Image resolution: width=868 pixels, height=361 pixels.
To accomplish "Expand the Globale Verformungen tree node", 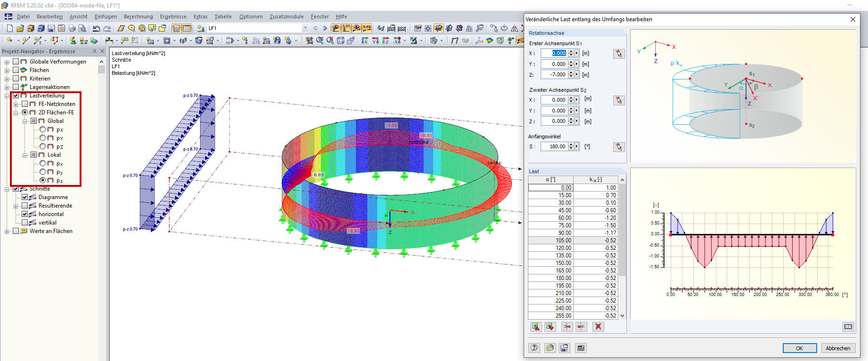I will pyautogui.click(x=7, y=62).
